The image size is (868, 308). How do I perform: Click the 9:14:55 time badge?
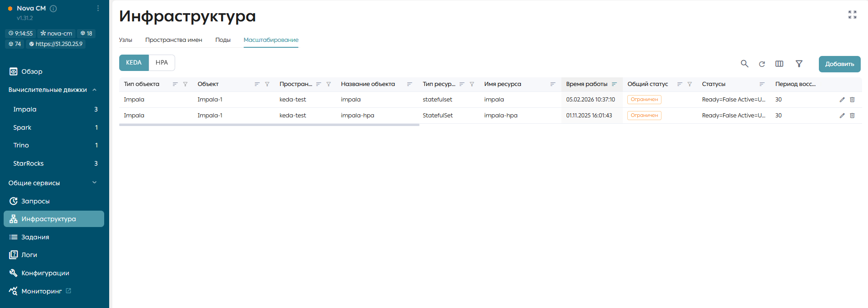(x=20, y=33)
